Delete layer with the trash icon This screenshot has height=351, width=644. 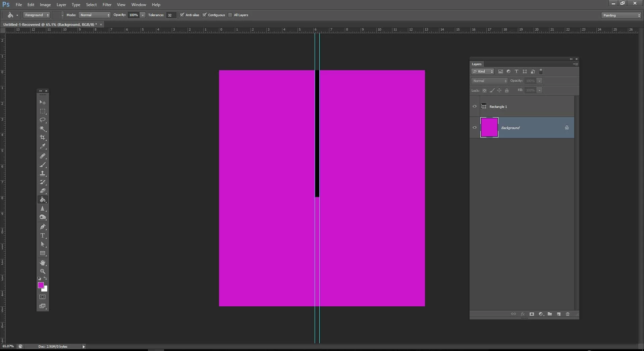(x=568, y=314)
